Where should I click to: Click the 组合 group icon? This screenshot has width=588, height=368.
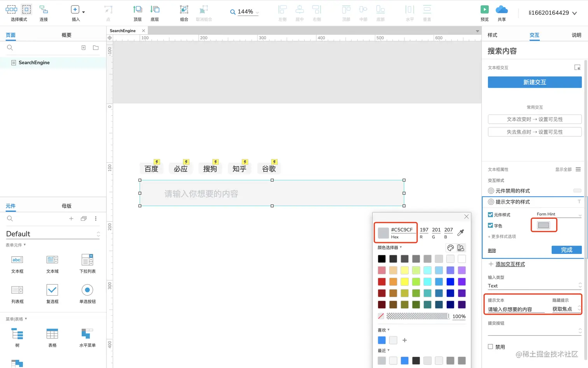[x=184, y=10]
